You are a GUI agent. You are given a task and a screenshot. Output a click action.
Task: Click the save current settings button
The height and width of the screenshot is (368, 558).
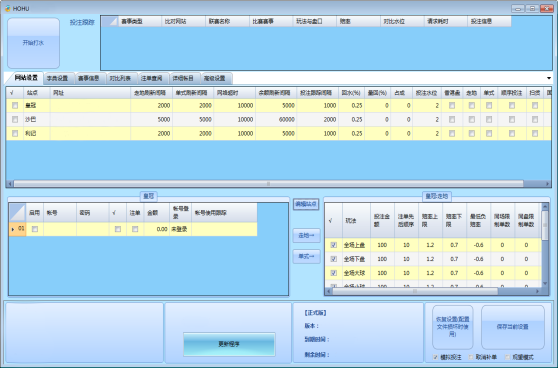(x=513, y=327)
